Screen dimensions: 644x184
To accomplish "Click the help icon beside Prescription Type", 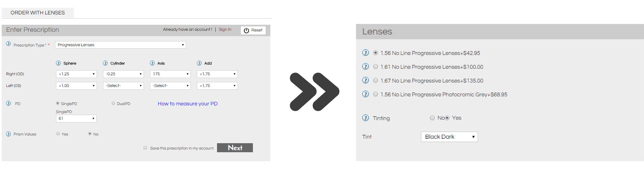I will [x=8, y=44].
